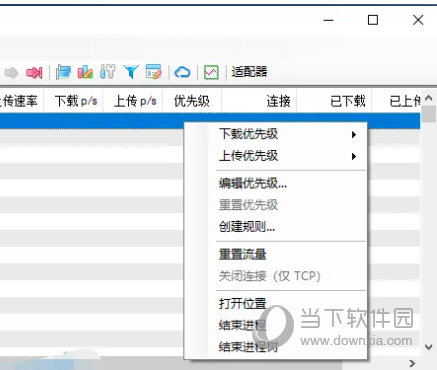Click the blue funnel filter icon
Image resolution: width=437 pixels, height=370 pixels.
(131, 72)
